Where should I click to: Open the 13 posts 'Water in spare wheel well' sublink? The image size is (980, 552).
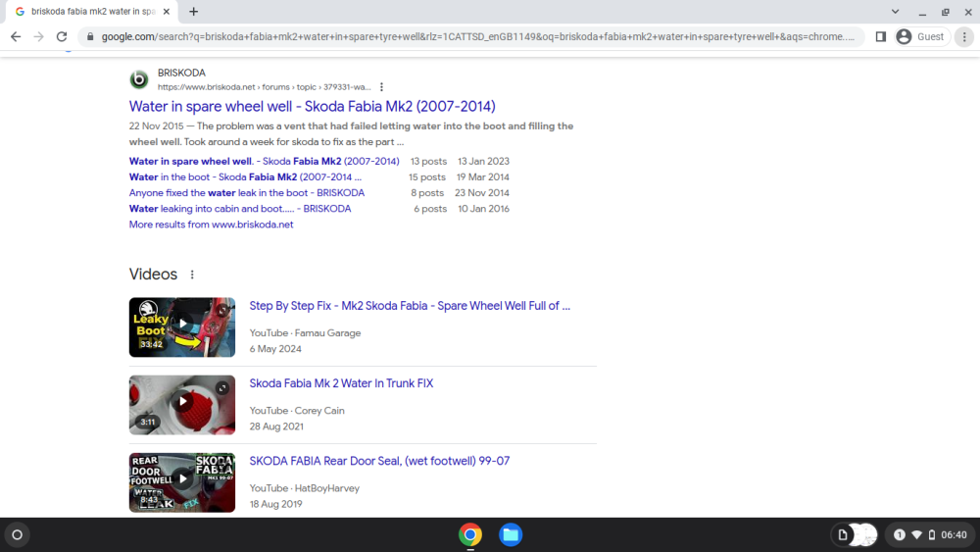click(x=264, y=162)
